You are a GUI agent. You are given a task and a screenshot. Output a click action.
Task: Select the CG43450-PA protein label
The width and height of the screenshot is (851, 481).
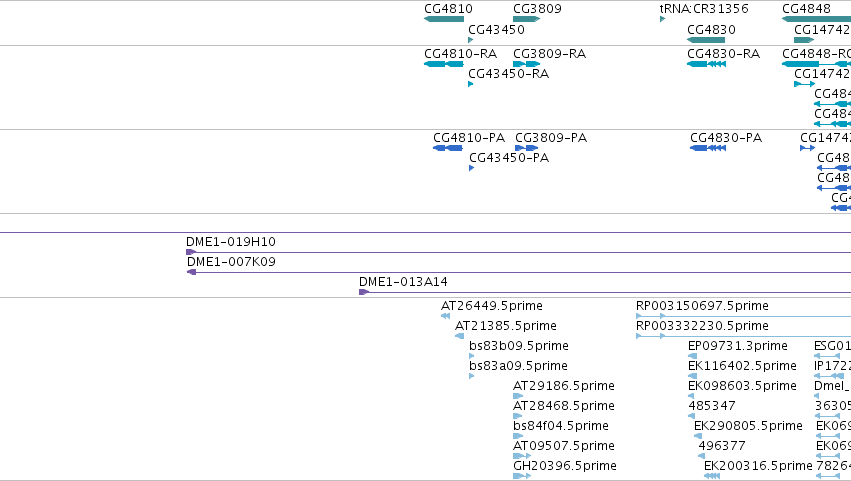pyautogui.click(x=509, y=158)
